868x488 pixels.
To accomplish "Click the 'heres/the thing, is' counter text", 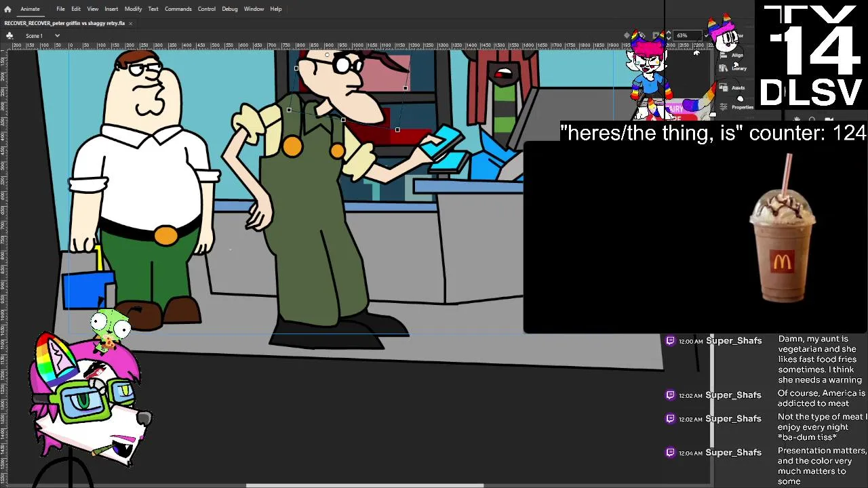I will (x=713, y=133).
